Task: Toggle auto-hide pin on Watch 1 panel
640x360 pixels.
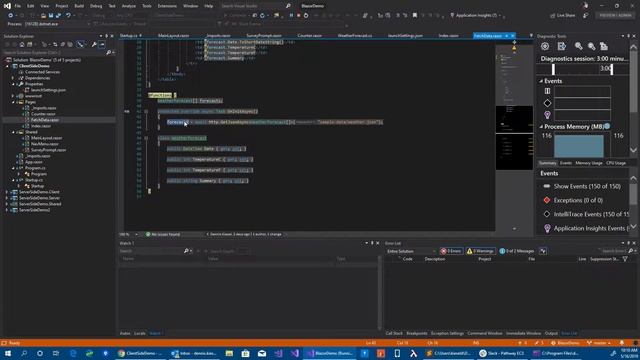Action: (372, 243)
